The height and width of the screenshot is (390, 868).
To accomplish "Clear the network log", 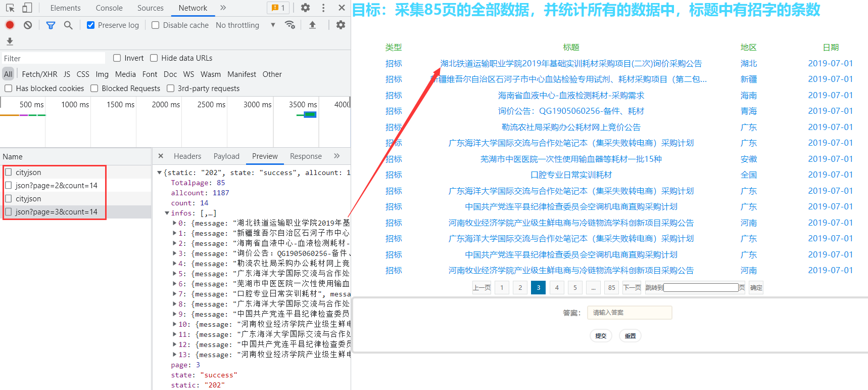I will (x=28, y=25).
